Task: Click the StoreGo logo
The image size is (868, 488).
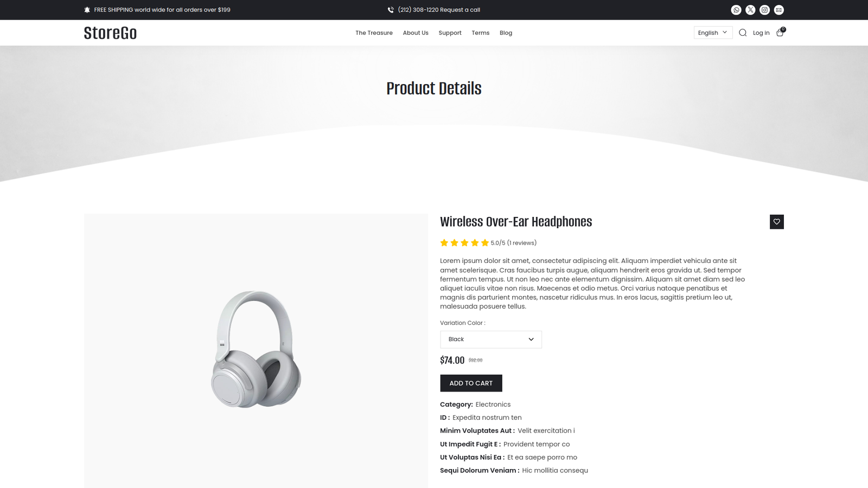Action: tap(110, 33)
